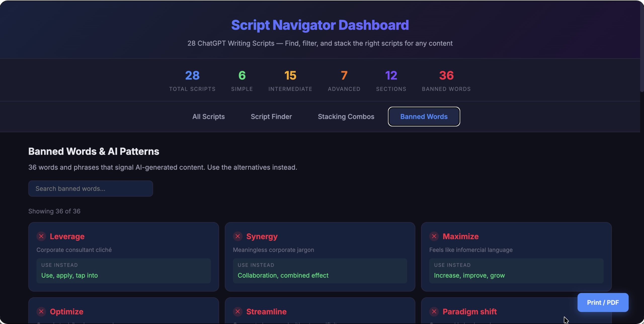Click the red X icon beside Leverage
The height and width of the screenshot is (324, 644).
pos(41,236)
